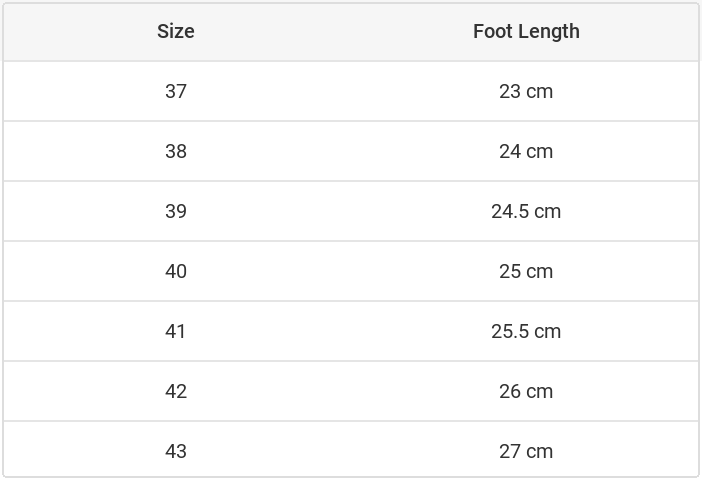Click the 25 cm foot length cell
The width and height of the screenshot is (702, 480).
526,271
